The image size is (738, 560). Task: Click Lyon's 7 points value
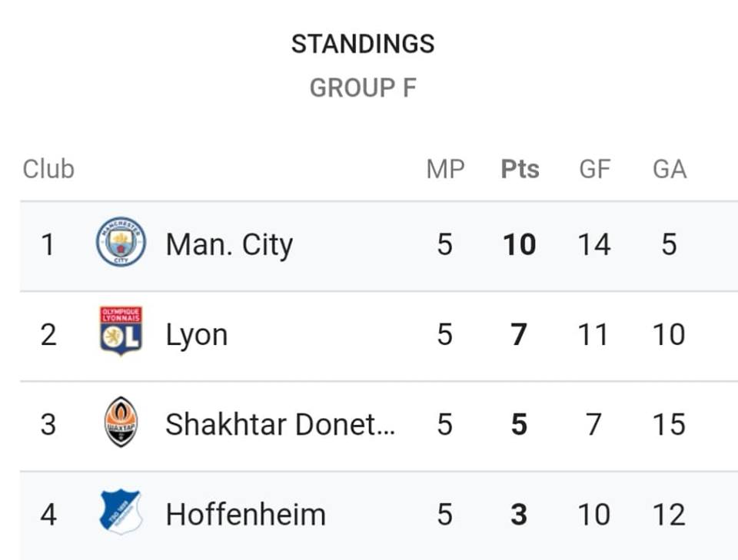click(519, 335)
